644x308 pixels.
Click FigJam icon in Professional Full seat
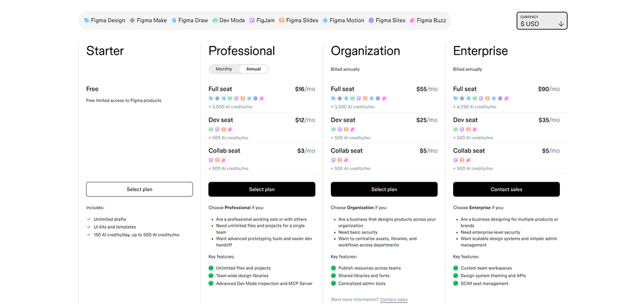tap(236, 98)
